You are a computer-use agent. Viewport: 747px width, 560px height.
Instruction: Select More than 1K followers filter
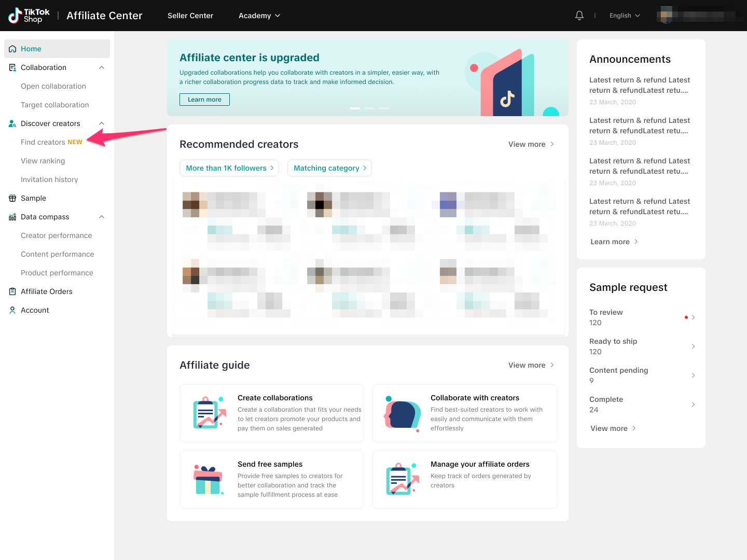pyautogui.click(x=229, y=168)
